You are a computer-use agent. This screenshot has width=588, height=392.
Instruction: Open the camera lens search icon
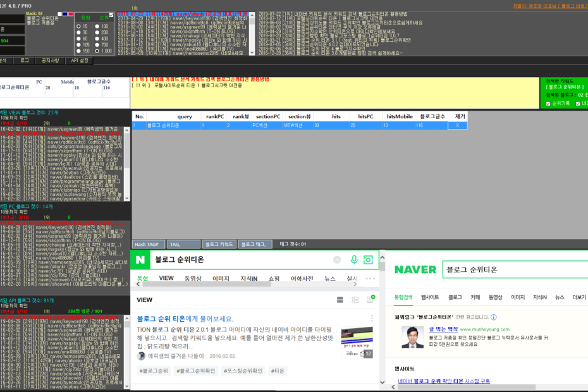click(x=368, y=260)
